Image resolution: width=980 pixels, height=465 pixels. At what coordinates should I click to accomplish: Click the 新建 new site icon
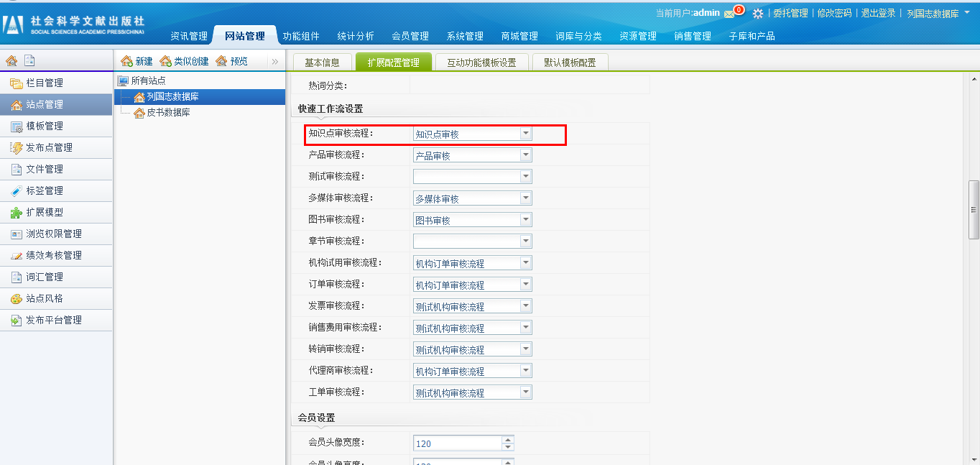click(127, 62)
